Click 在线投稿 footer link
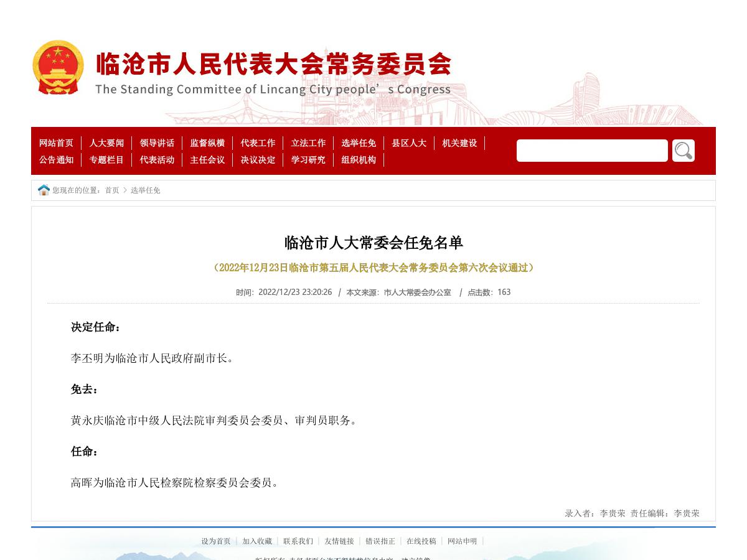The image size is (747, 560). pos(421,541)
